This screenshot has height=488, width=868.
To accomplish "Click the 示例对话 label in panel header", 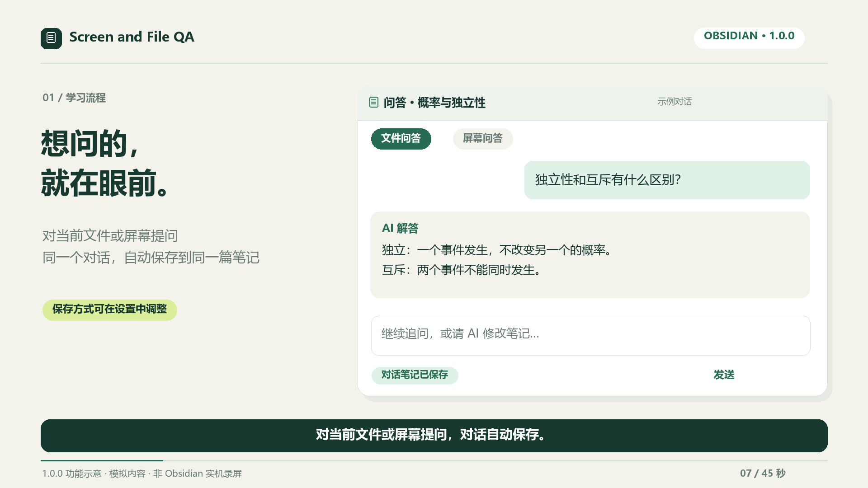I will point(675,102).
